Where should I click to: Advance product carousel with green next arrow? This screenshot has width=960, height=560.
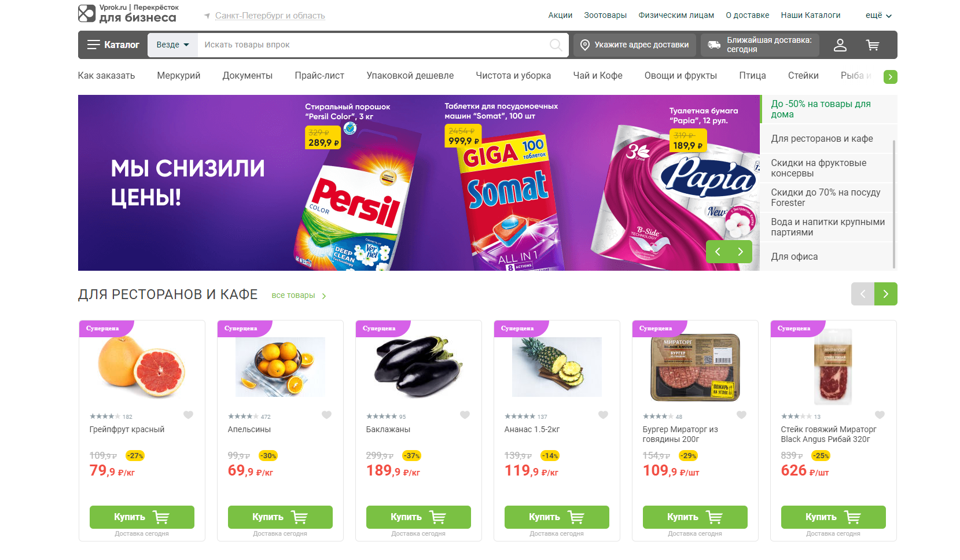885,294
